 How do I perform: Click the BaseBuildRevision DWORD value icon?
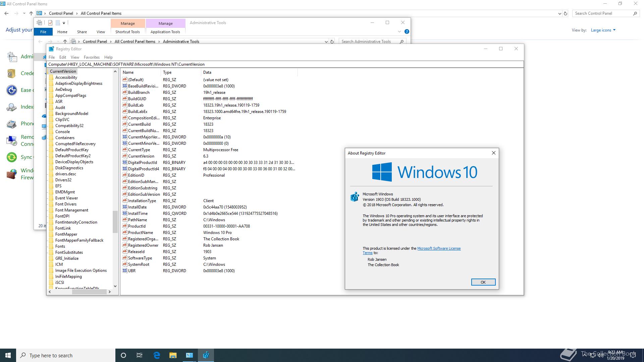125,86
